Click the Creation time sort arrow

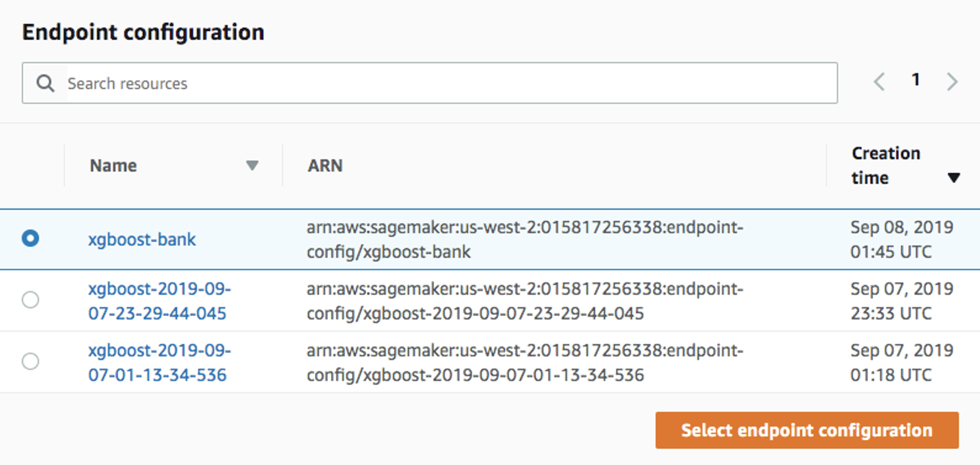tap(954, 177)
